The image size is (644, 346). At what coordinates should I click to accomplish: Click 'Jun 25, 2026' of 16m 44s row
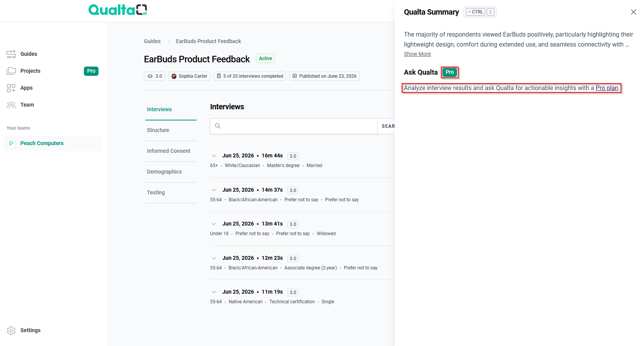coord(238,156)
